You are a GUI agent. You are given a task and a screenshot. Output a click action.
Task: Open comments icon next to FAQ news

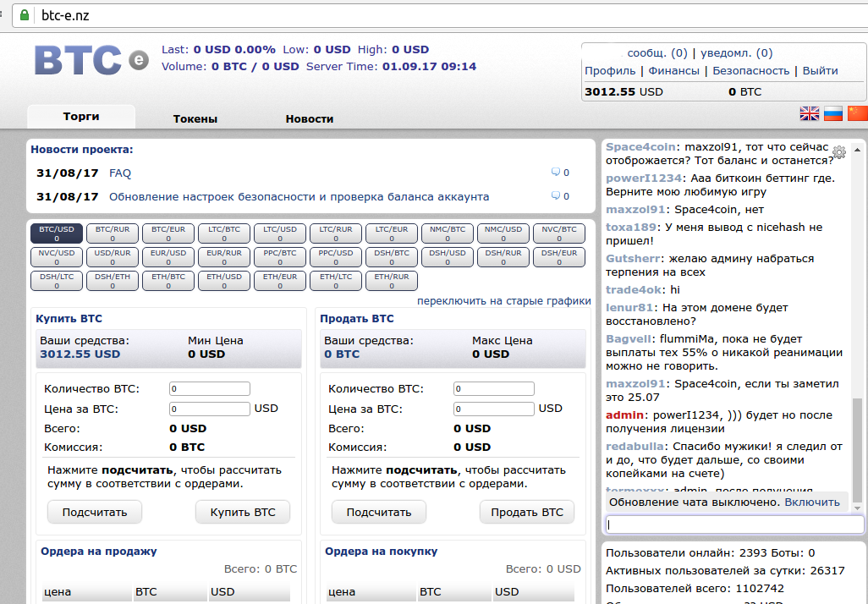[556, 173]
